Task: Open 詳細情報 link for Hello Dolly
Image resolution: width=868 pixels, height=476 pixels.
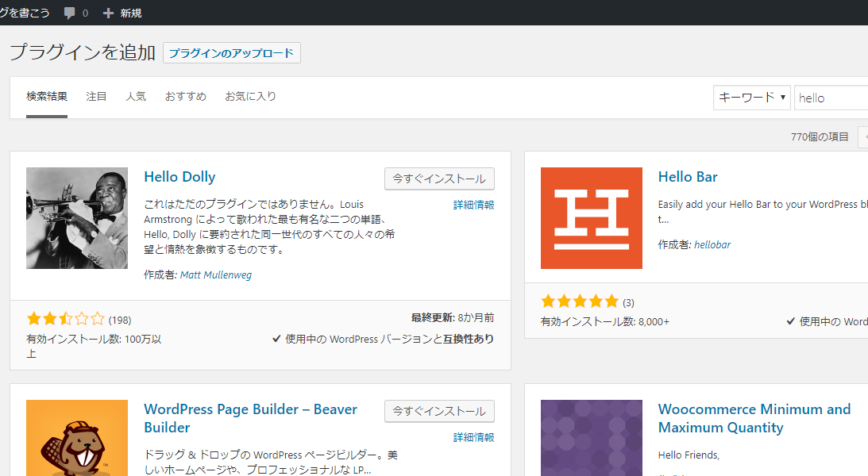Action: (x=473, y=205)
